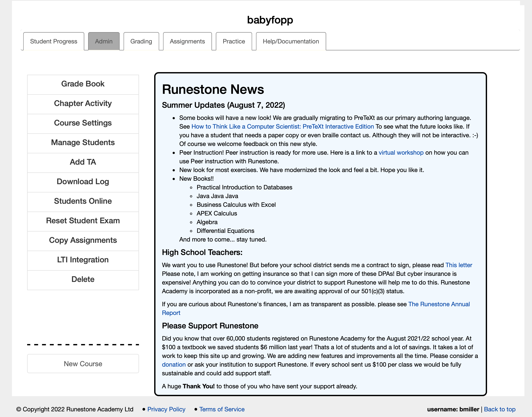Open Grade Book from sidebar
This screenshot has height=417, width=532.
point(83,84)
